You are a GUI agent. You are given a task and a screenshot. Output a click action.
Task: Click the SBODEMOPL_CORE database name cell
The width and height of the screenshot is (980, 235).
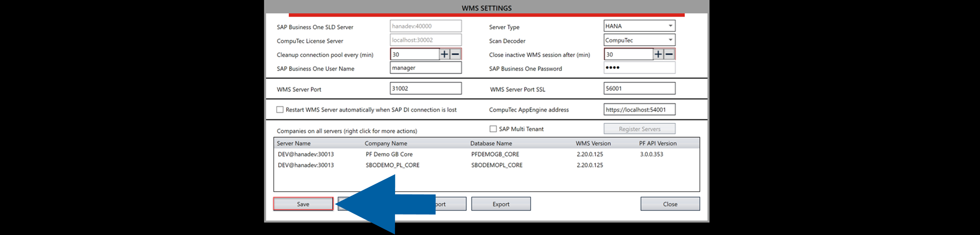click(x=497, y=165)
